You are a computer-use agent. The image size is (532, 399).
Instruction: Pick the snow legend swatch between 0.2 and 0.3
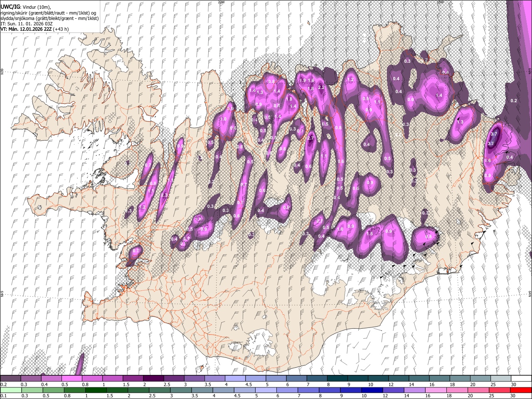(10, 379)
